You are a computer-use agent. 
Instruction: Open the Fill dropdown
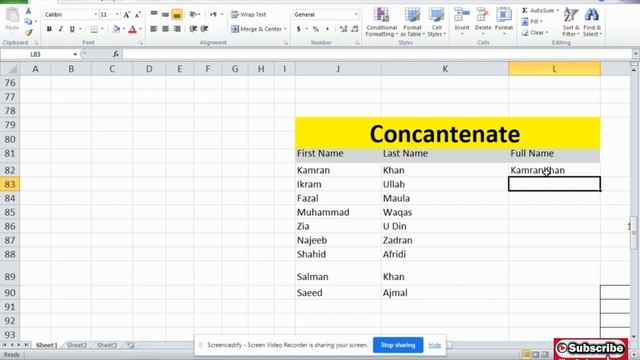tap(533, 21)
